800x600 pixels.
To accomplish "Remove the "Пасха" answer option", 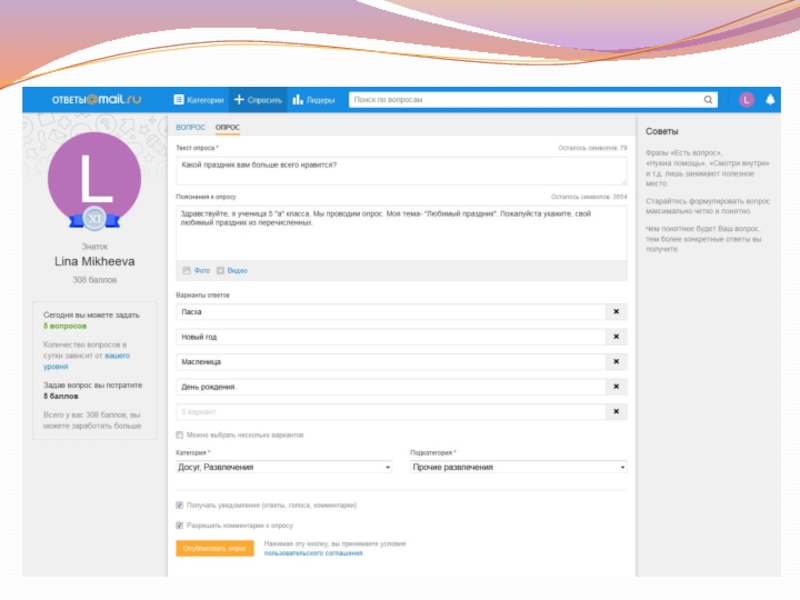I will coord(616,312).
